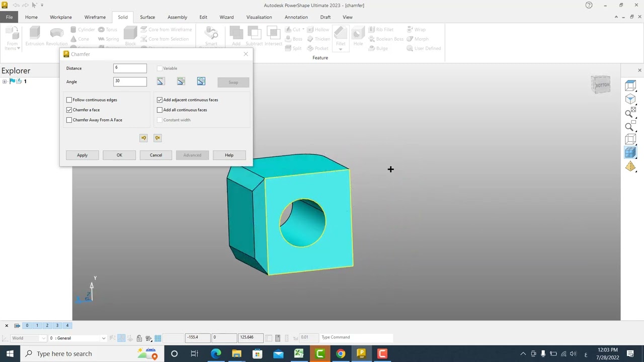Screen dimensions: 644x362
Task: Enable Follow continuous edges checkbox
Action: (69, 100)
